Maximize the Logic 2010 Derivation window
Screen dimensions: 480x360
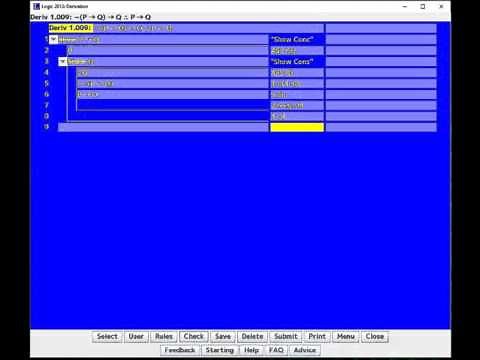(423, 6)
